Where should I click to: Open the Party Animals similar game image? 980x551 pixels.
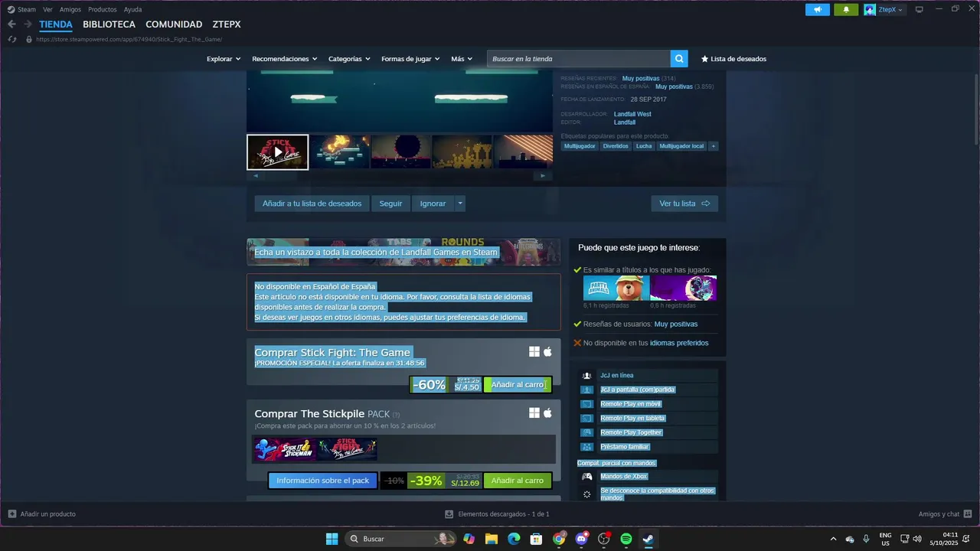coord(616,288)
